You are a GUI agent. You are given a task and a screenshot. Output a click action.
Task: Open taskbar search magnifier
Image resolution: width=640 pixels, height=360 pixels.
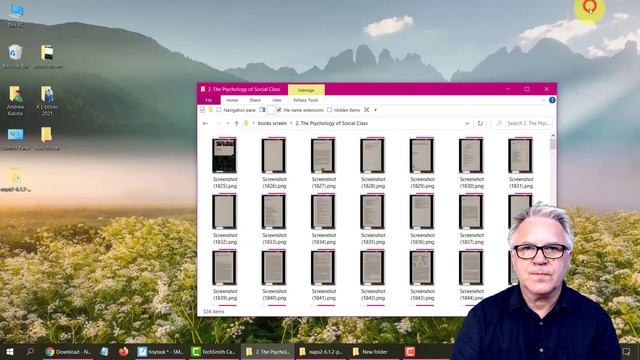[x=30, y=351]
